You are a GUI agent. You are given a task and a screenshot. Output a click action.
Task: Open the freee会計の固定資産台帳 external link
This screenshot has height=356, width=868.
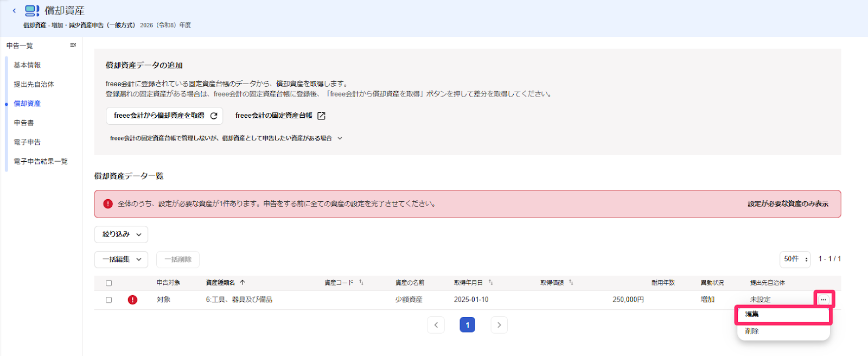280,116
